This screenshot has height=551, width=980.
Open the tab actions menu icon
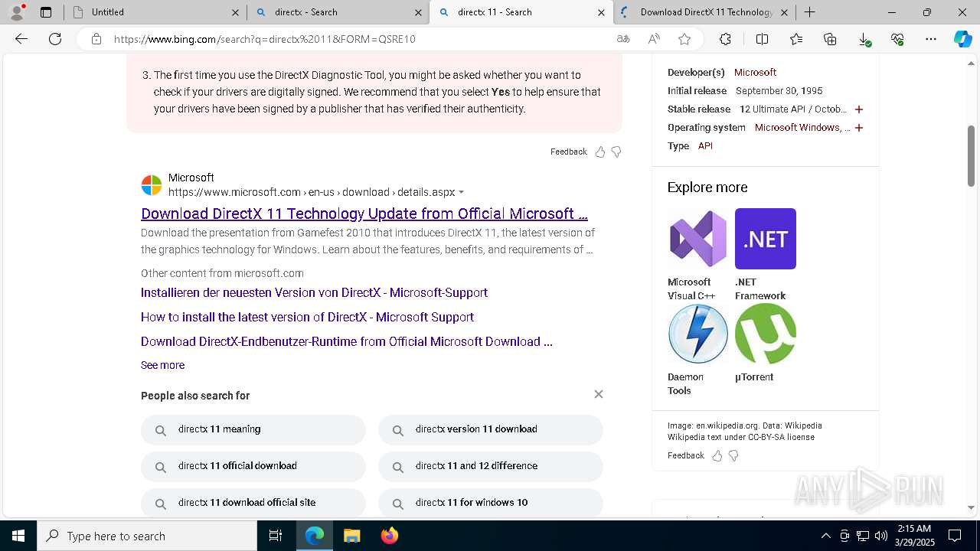point(46,12)
